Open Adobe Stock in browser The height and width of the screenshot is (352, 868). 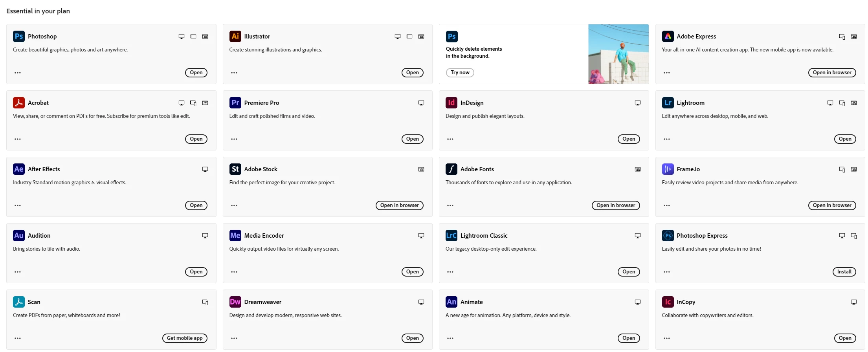399,205
